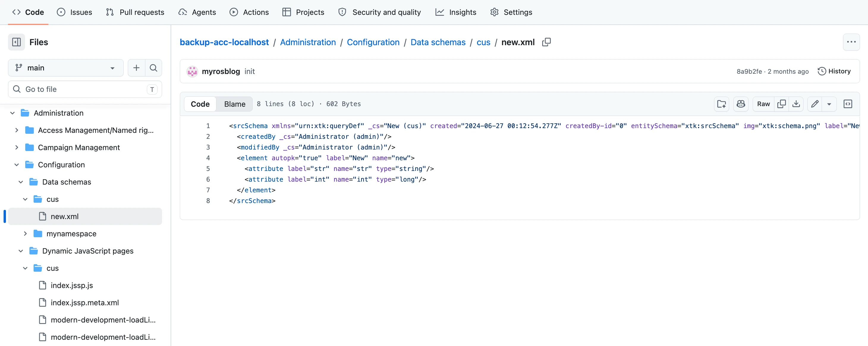Collapse the file tree side panel icon
The height and width of the screenshot is (346, 868).
(17, 42)
